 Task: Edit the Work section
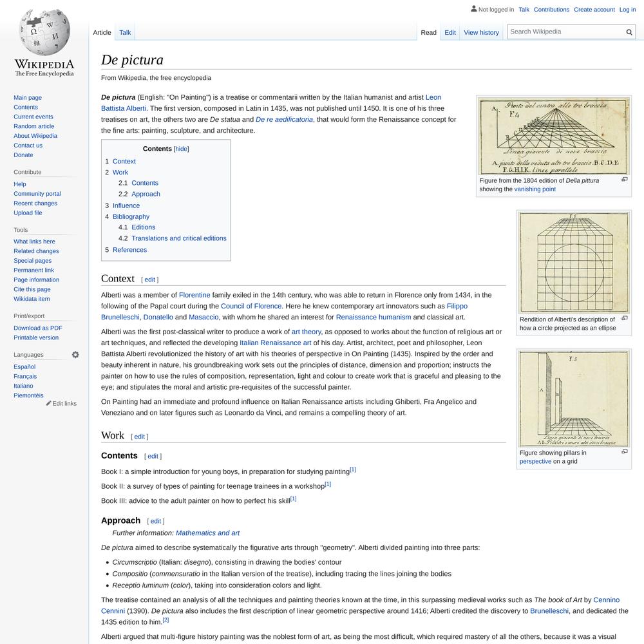click(x=140, y=437)
